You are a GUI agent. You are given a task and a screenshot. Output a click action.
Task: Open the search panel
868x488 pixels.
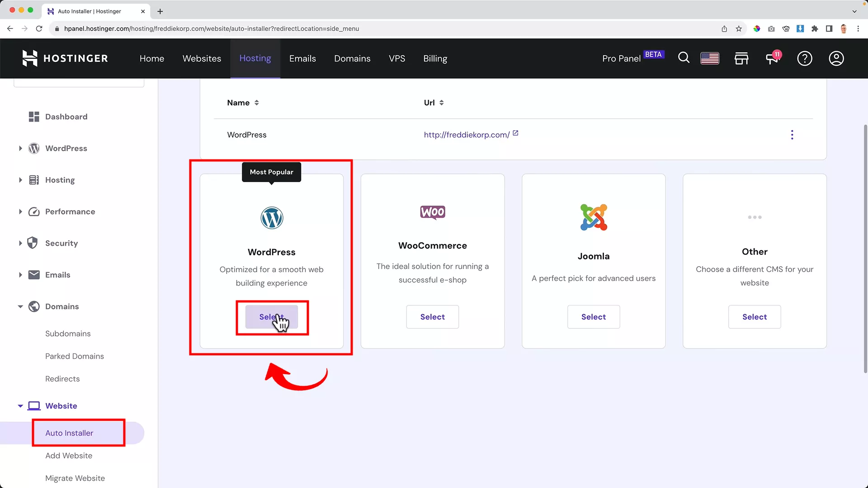[684, 58]
